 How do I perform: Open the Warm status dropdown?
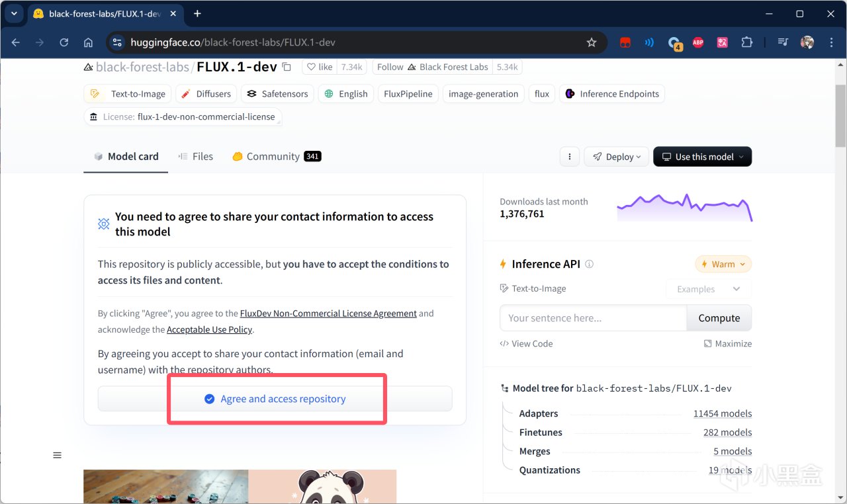point(723,264)
